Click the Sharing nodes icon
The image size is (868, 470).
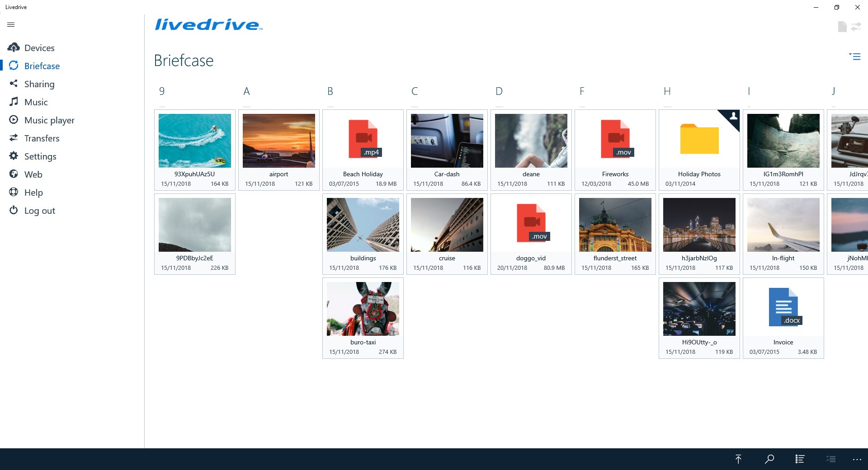point(14,84)
